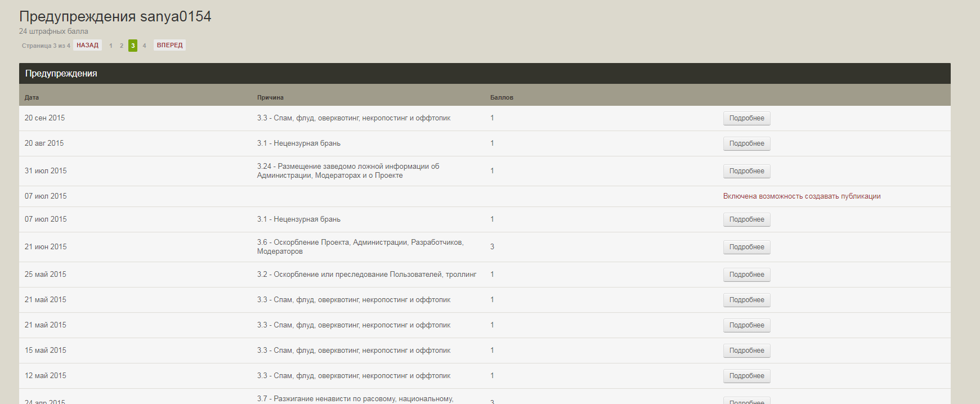The image size is (980, 404).
Task: Click the 3 points value for 21 июн 2015
Action: (x=492, y=247)
